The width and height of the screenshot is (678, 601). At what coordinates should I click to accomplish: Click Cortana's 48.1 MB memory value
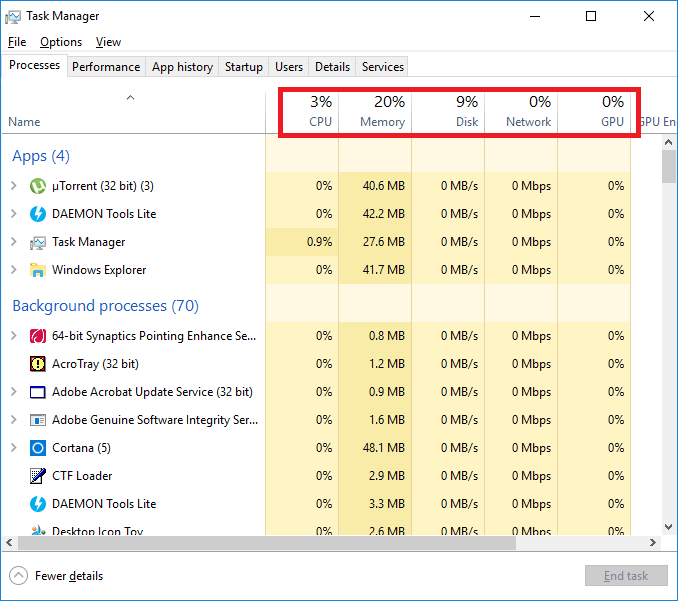[x=384, y=448]
